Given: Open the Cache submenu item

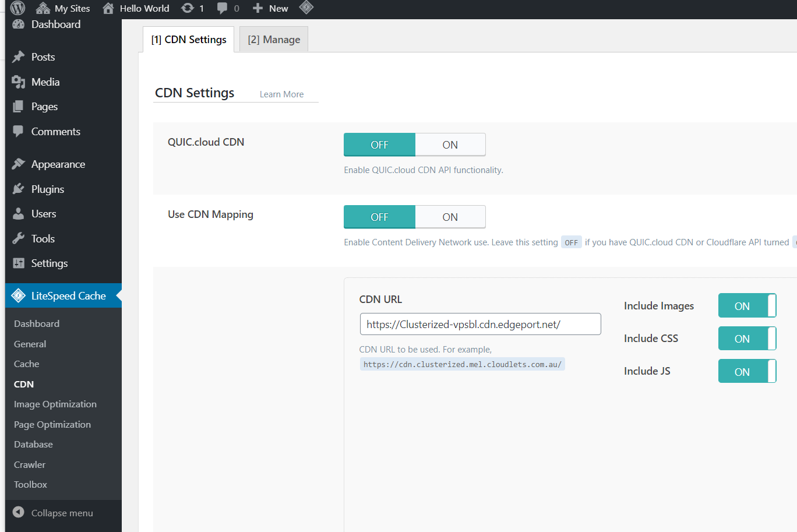Looking at the screenshot, I should [27, 364].
